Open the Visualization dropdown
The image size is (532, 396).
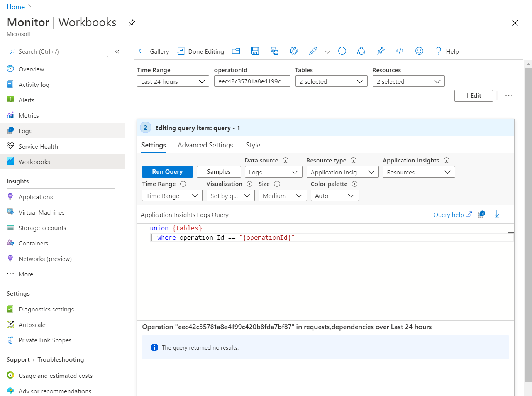tap(230, 196)
